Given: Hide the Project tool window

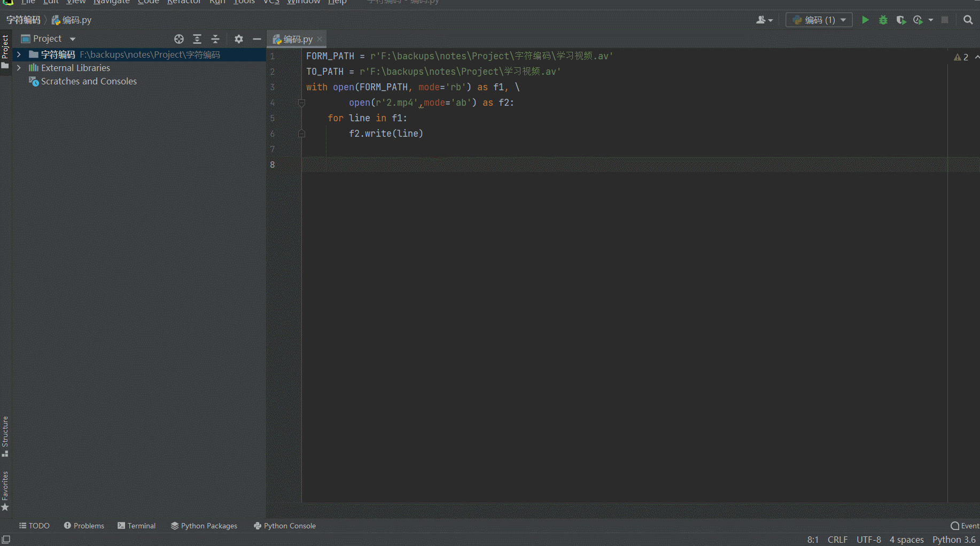Looking at the screenshot, I should [257, 39].
